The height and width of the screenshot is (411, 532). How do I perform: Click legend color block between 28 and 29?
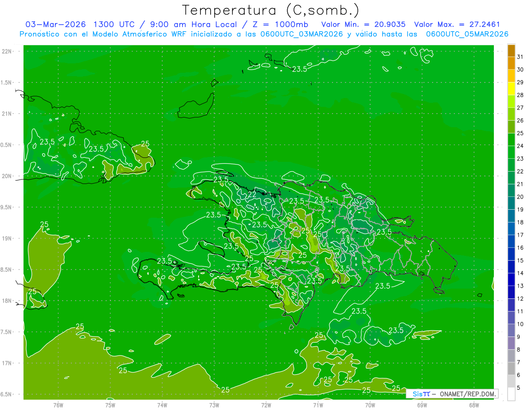pyautogui.click(x=511, y=88)
